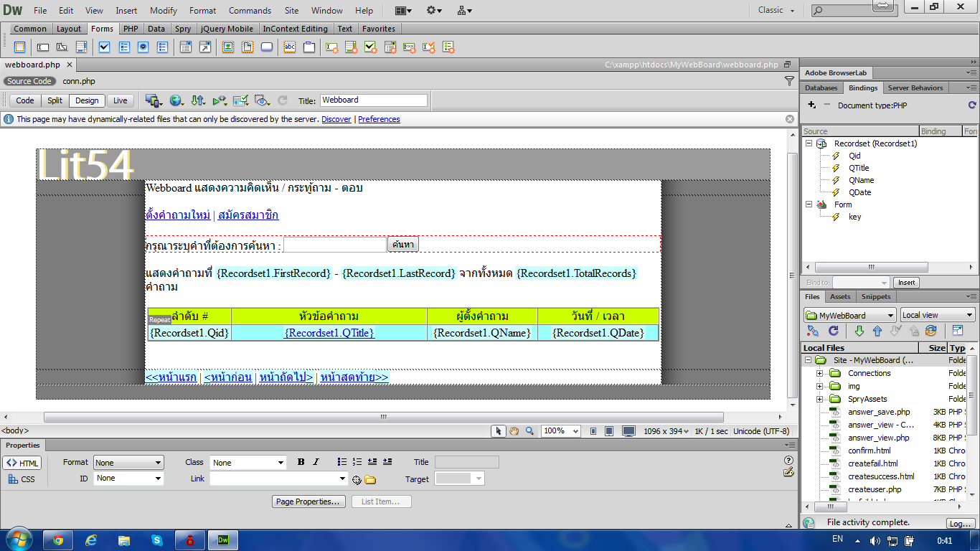This screenshot has width=980, height=551.
Task: Click the Discover link in info bar
Action: (x=336, y=119)
